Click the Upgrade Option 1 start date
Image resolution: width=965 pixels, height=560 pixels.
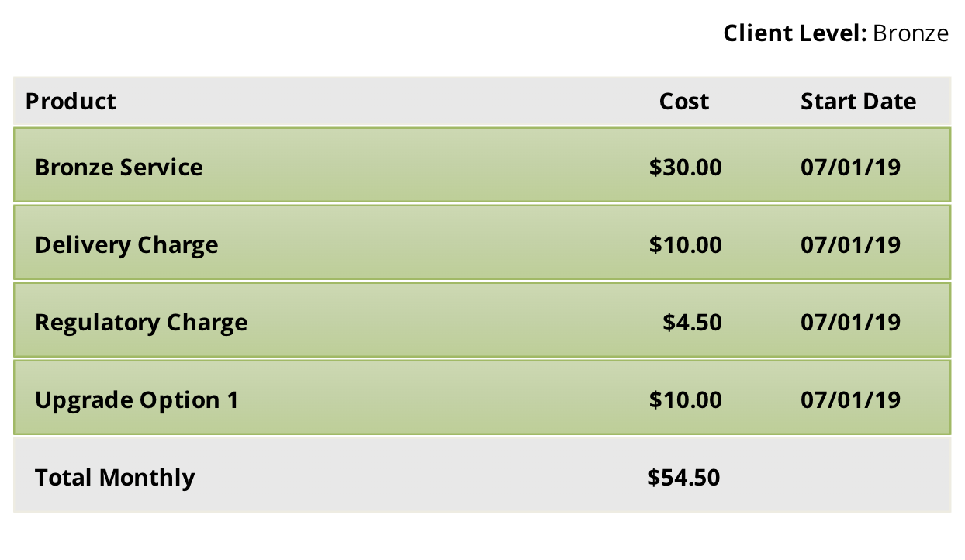[x=850, y=400]
